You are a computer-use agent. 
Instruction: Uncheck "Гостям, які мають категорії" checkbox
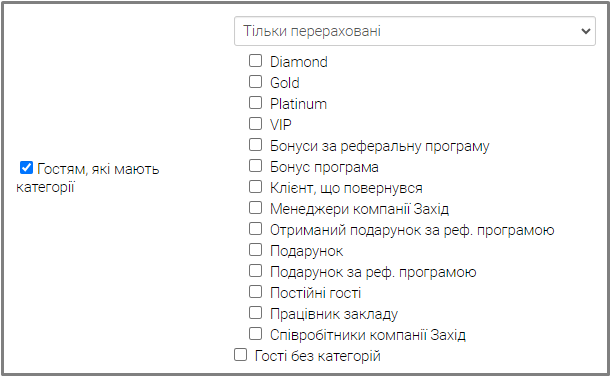(x=26, y=168)
